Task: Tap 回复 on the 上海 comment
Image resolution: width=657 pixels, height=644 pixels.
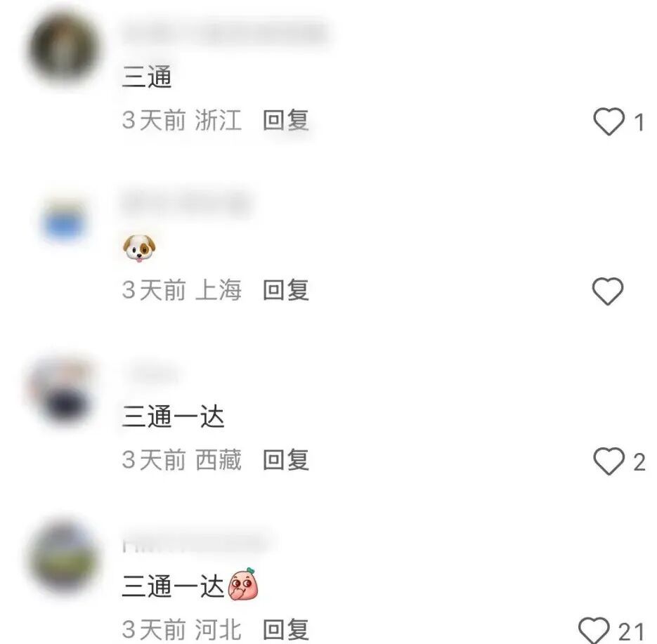Action: [x=286, y=290]
